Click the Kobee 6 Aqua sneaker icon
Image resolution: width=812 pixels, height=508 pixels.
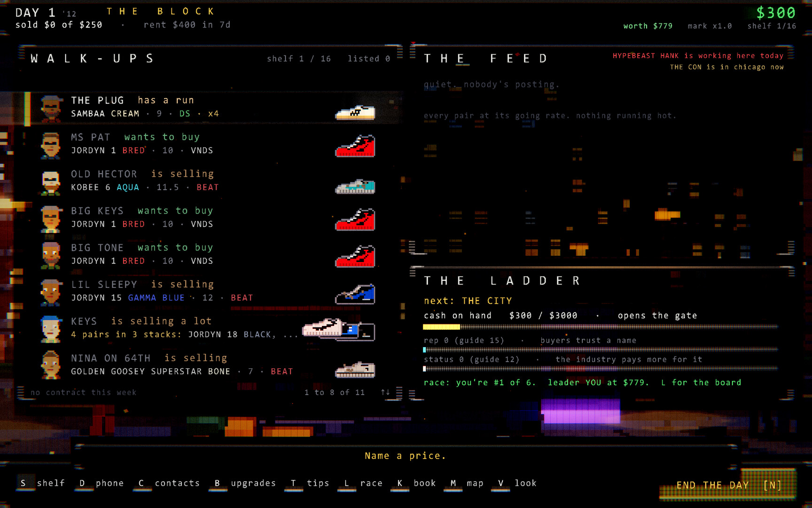click(x=355, y=186)
